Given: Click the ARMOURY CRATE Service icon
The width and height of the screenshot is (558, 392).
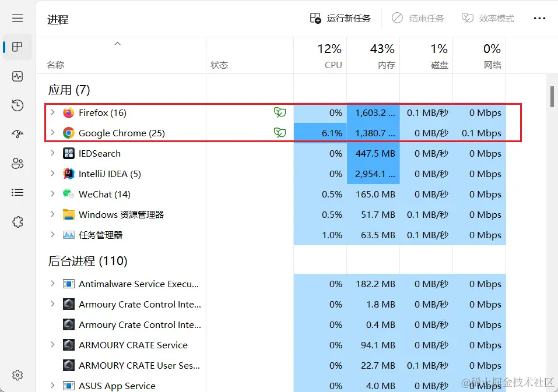Looking at the screenshot, I should [69, 345].
